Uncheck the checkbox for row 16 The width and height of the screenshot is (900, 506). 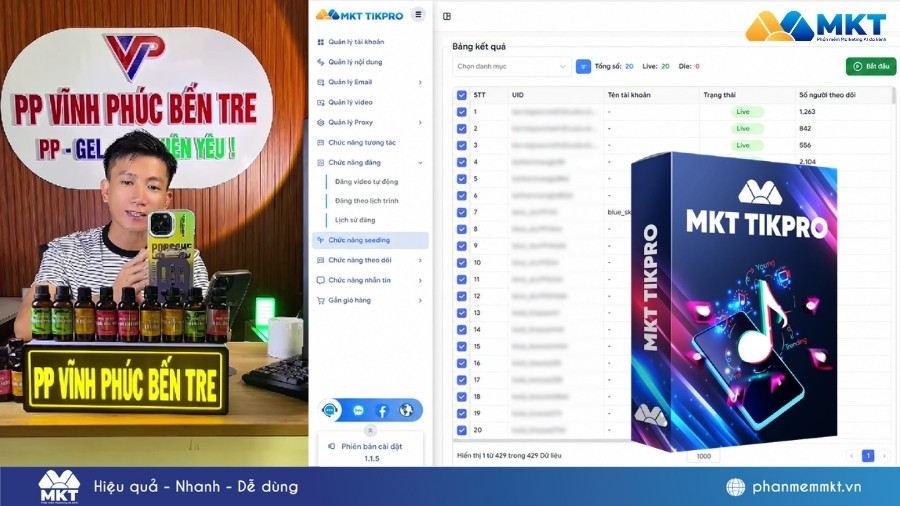461,363
